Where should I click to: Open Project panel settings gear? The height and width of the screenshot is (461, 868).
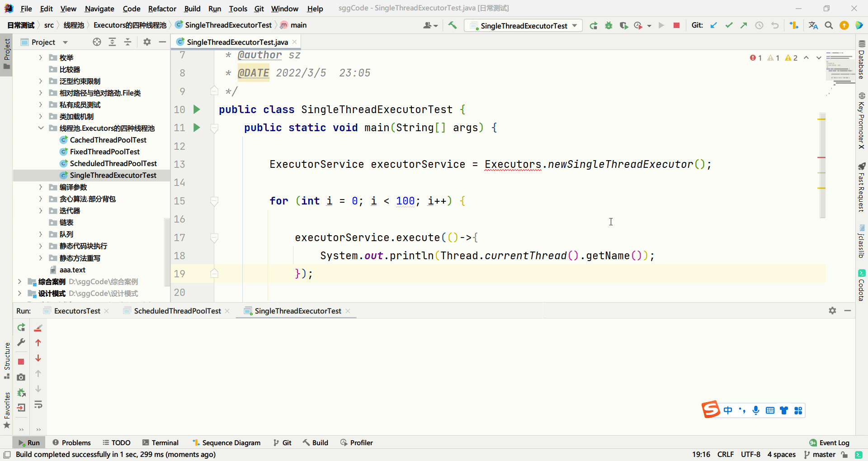click(x=147, y=42)
